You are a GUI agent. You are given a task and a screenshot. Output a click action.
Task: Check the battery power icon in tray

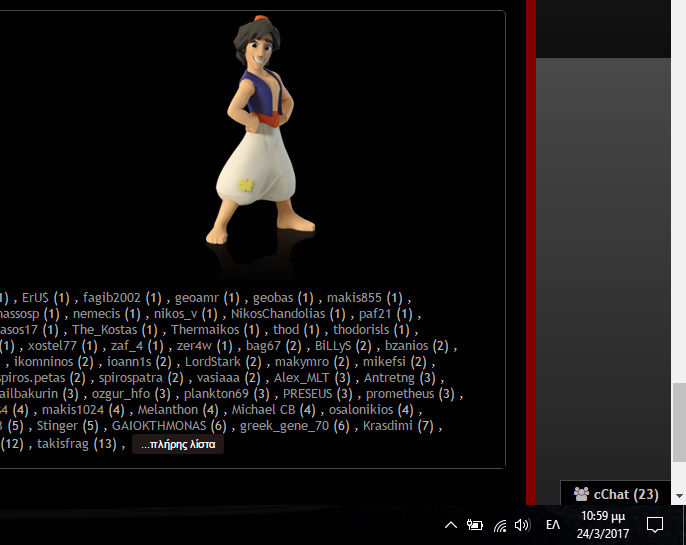475,525
